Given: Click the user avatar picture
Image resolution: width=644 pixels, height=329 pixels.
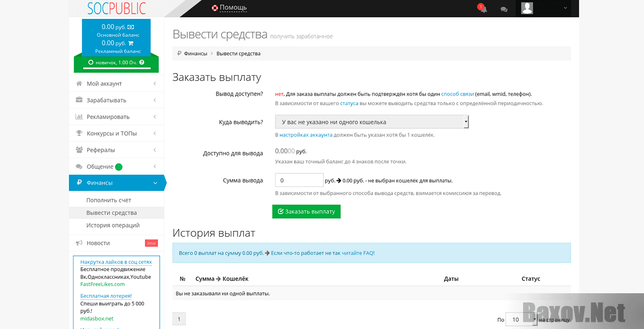Looking at the screenshot, I should [527, 8].
